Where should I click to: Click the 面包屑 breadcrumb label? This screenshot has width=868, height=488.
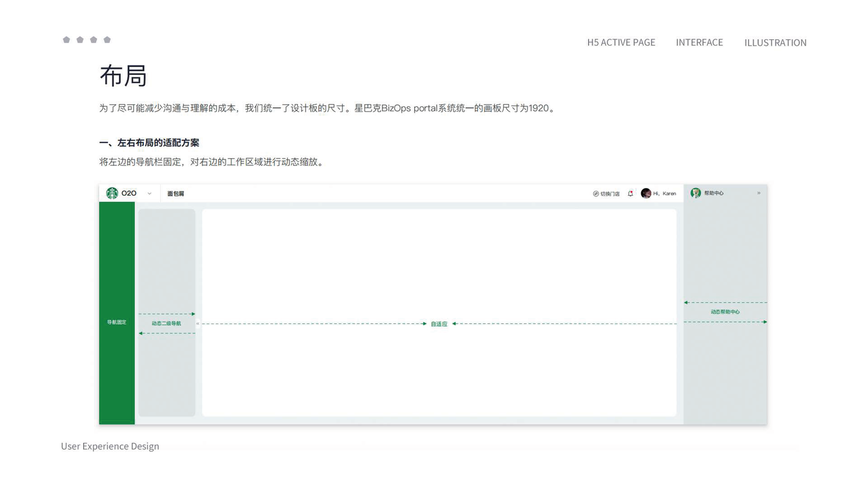click(x=175, y=194)
